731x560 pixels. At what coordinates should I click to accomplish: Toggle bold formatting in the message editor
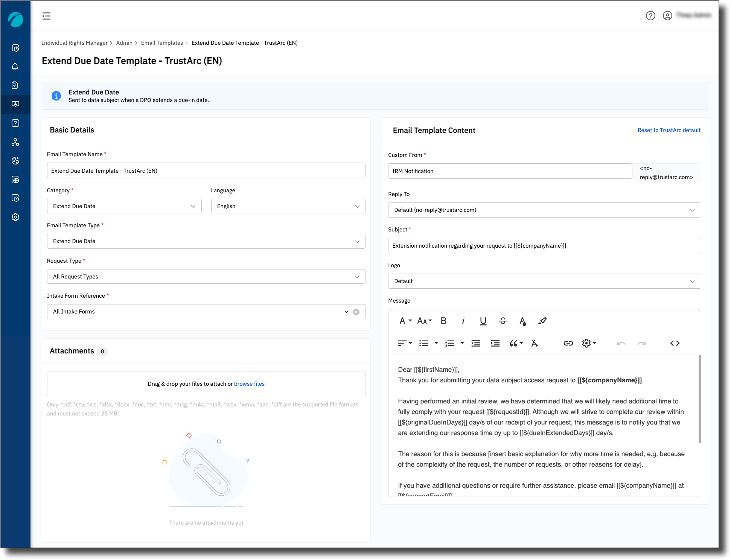tap(443, 321)
